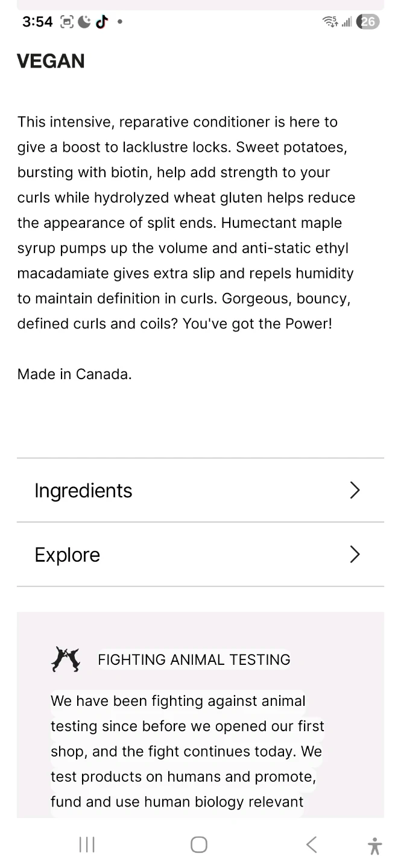The width and height of the screenshot is (401, 868).
Task: Tap the "Made in Canada." text
Action: (x=74, y=374)
